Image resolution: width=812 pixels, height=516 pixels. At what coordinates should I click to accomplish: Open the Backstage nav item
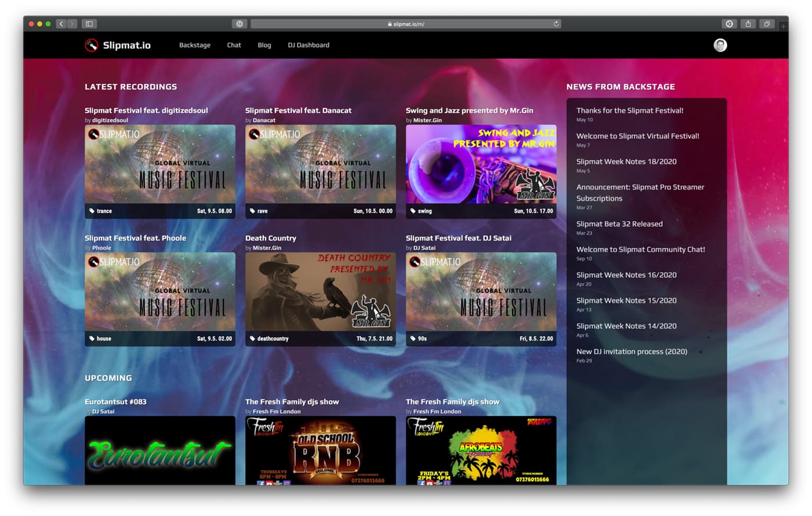(195, 45)
